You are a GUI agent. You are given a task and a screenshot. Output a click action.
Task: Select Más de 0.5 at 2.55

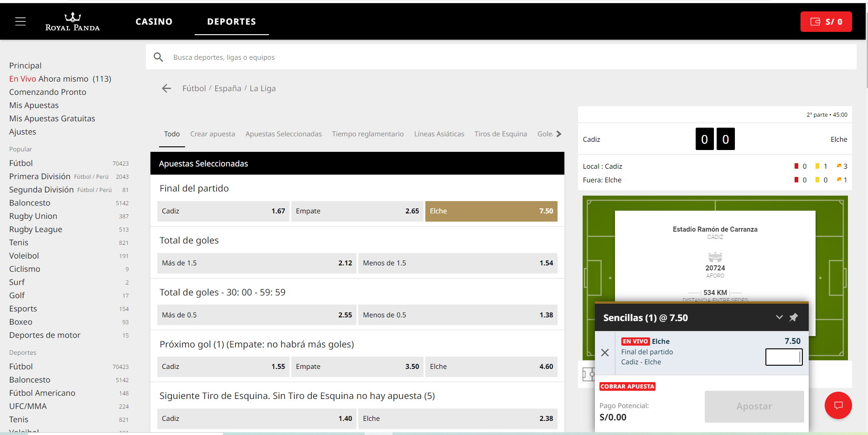click(x=257, y=315)
